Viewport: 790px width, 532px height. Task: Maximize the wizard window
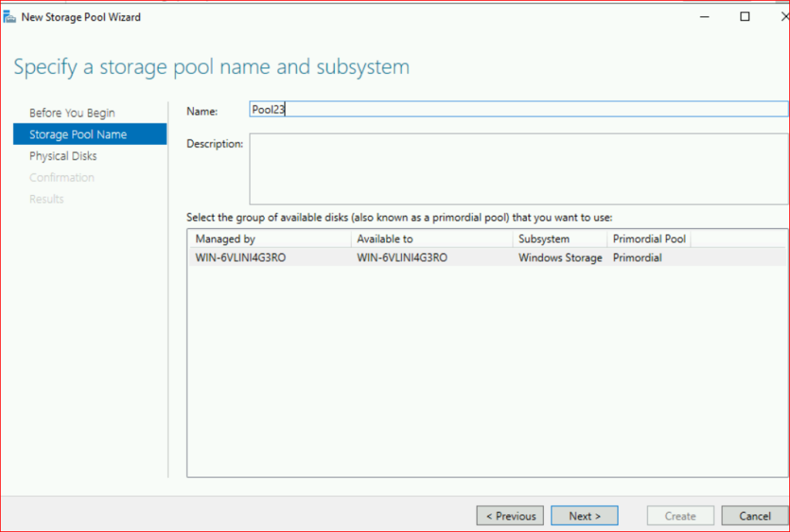pos(744,17)
